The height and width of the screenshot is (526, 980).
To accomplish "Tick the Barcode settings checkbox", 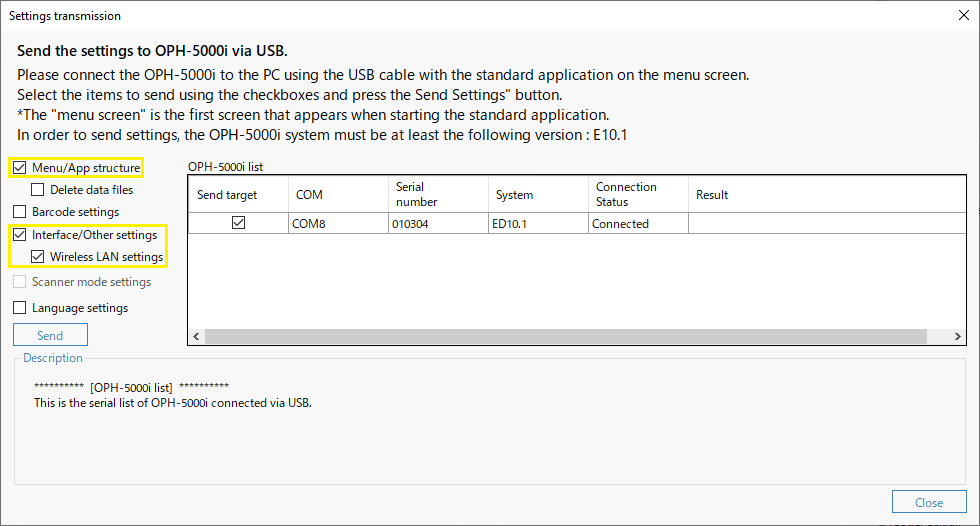I will pos(19,212).
